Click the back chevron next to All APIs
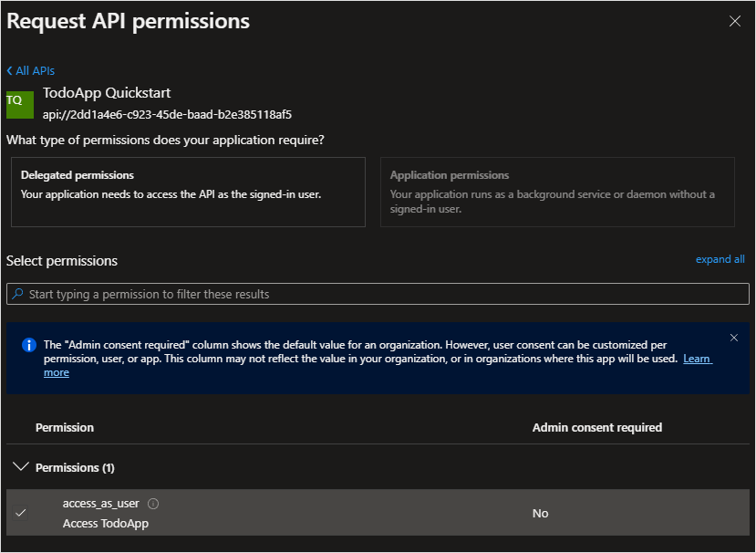 point(8,70)
